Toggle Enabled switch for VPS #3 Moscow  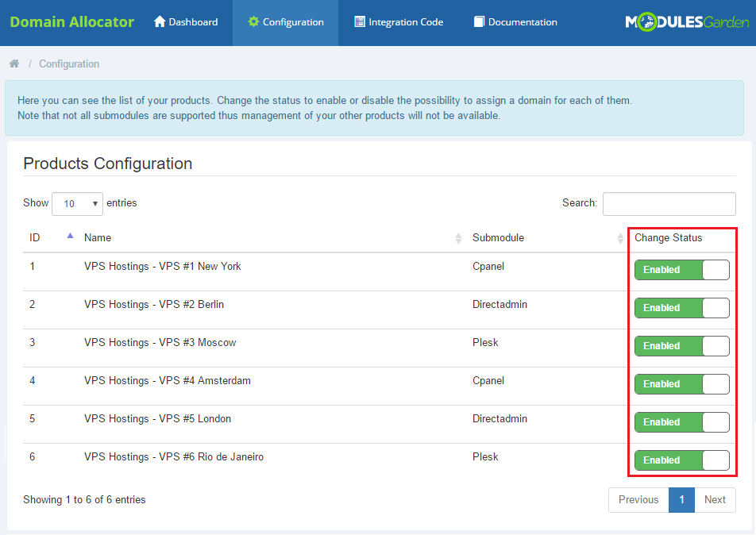click(681, 346)
